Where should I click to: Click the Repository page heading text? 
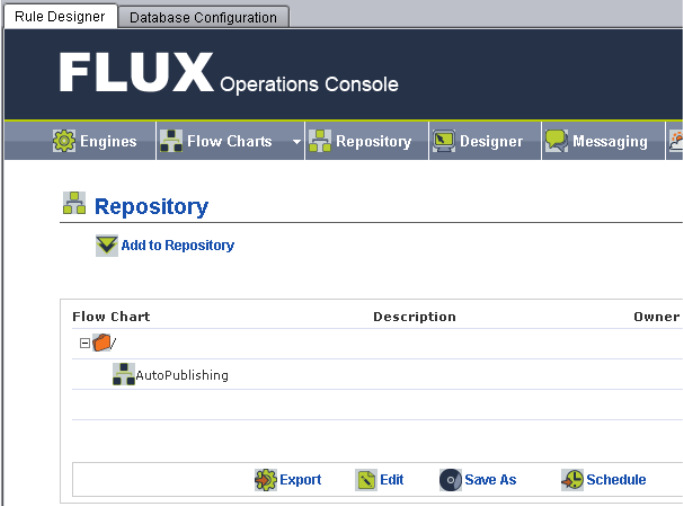click(152, 206)
